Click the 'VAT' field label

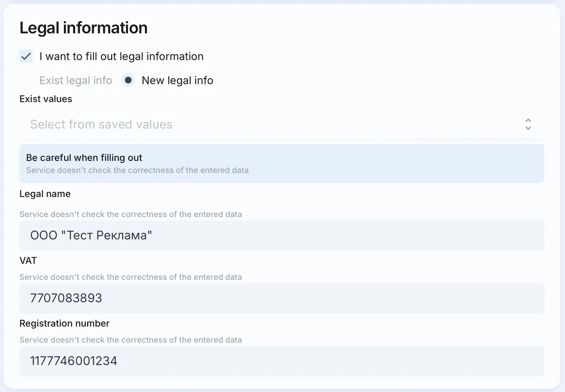coord(28,261)
